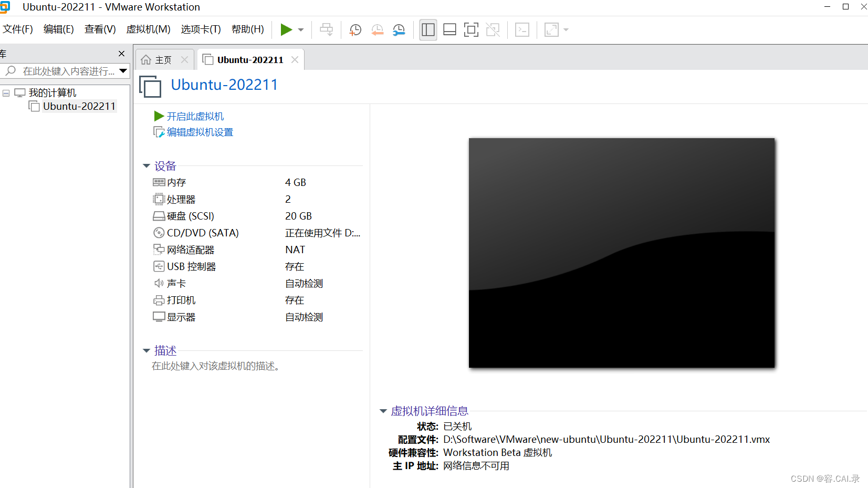This screenshot has width=868, height=488.
Task: Click the 网络信息不可用 IP address value
Action: click(476, 466)
